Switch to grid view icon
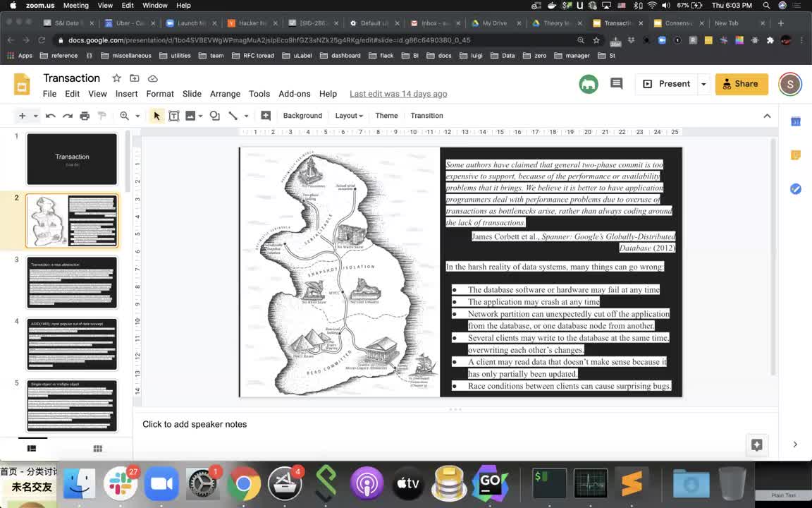The width and height of the screenshot is (812, 508). click(x=97, y=449)
